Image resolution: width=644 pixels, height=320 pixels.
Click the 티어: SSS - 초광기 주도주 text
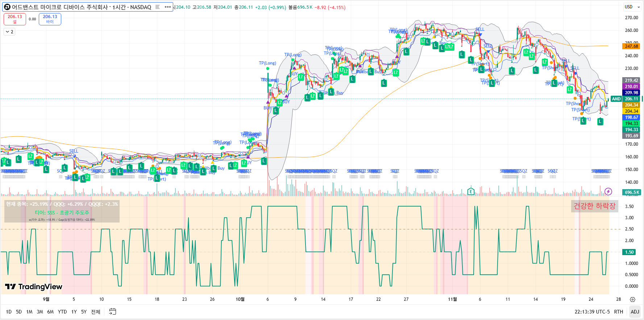(x=62, y=213)
